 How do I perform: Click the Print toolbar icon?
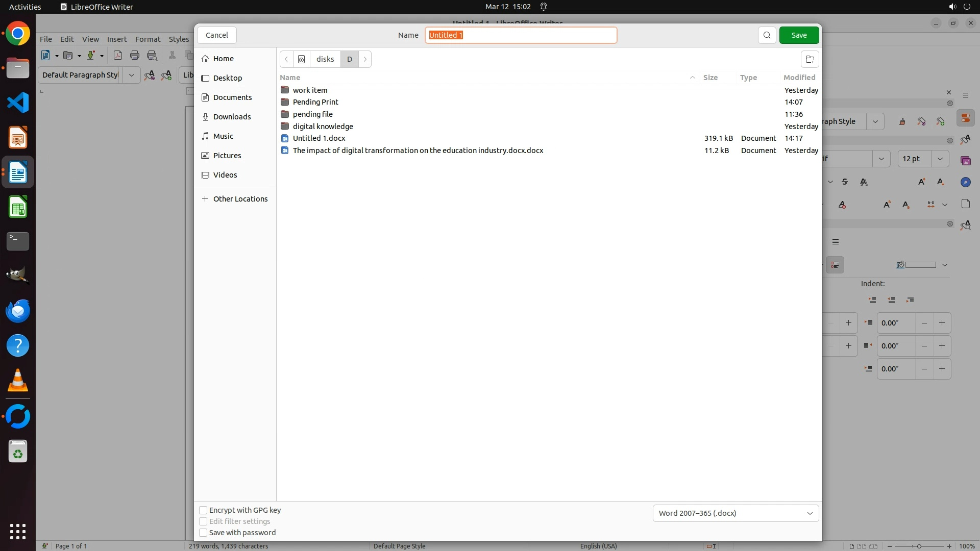pos(135,56)
